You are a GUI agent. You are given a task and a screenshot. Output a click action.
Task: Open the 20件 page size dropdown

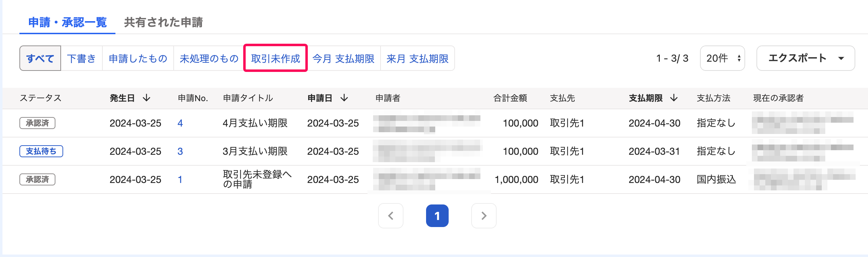pos(723,58)
